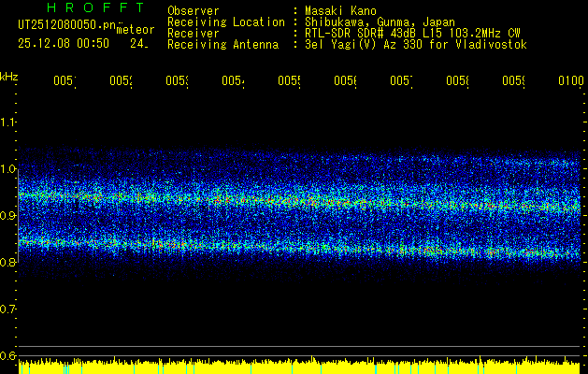
Task: Click the 0054 time marker
Action: (234, 80)
